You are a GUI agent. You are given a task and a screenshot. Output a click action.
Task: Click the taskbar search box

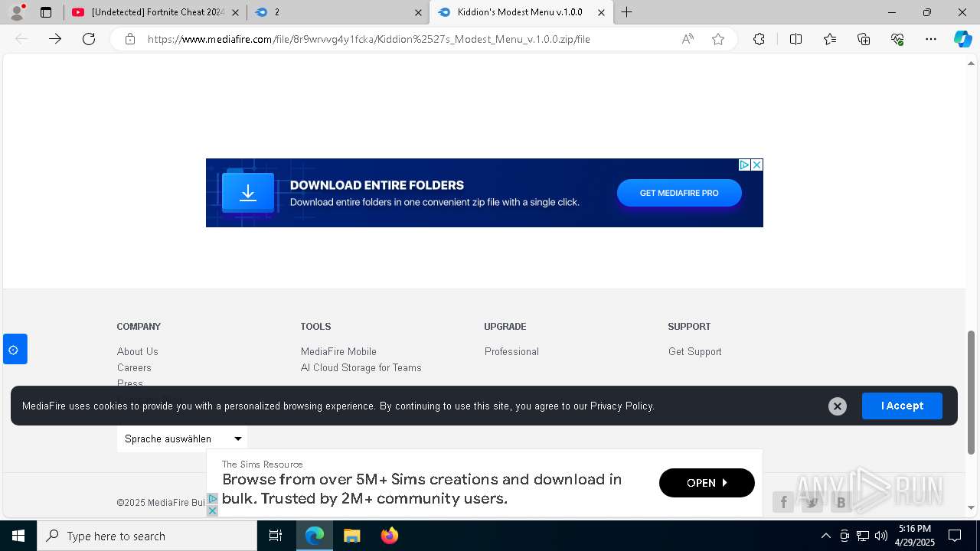click(147, 536)
